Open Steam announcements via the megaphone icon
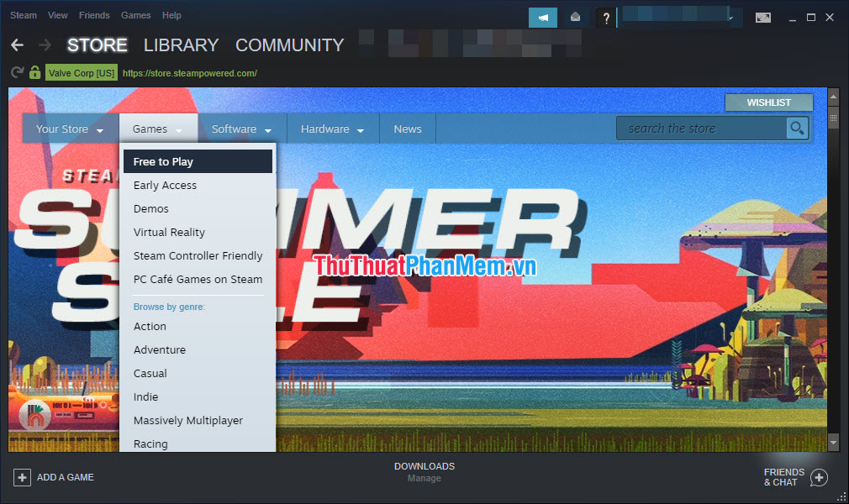Image resolution: width=849 pixels, height=504 pixels. (x=542, y=17)
